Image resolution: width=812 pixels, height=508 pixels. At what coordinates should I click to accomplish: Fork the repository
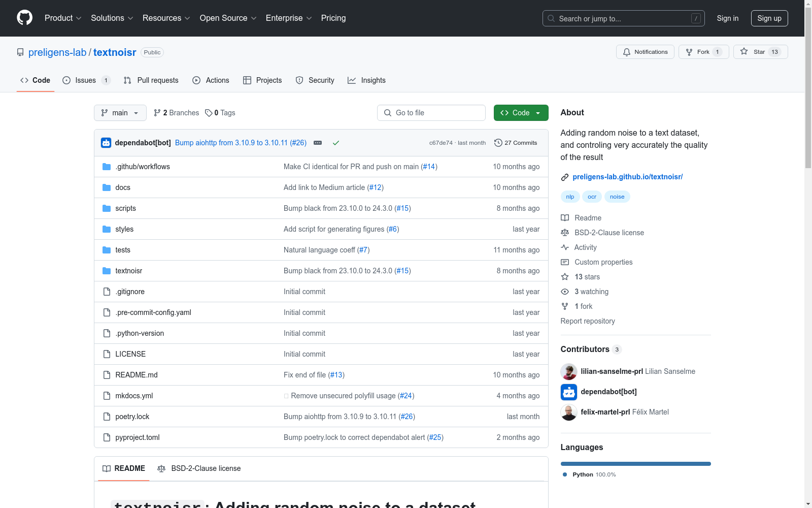click(703, 52)
